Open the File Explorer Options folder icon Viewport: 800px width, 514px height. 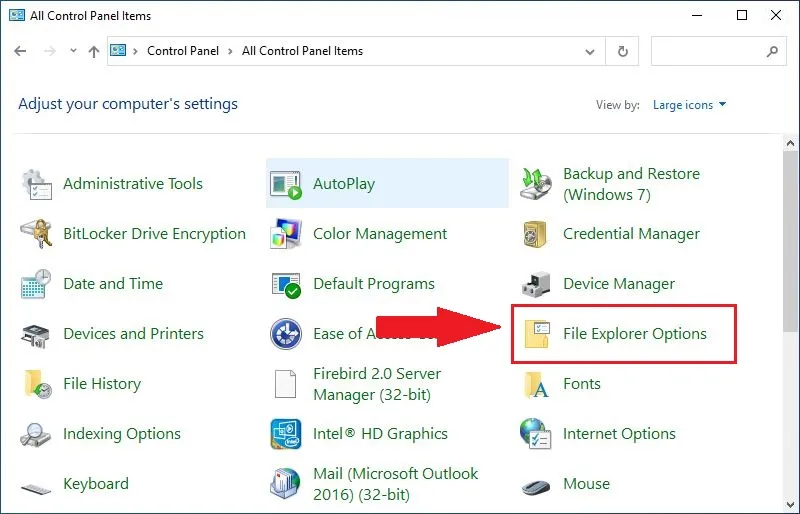point(537,334)
